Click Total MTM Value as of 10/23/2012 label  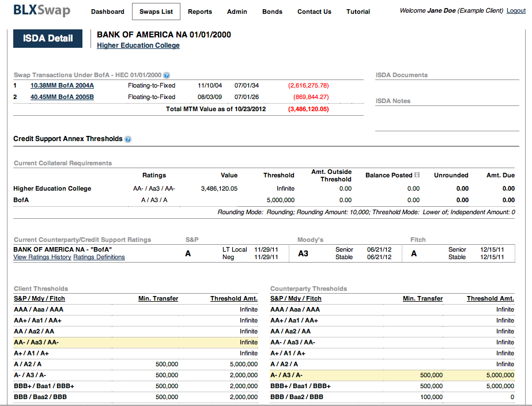[x=216, y=109]
